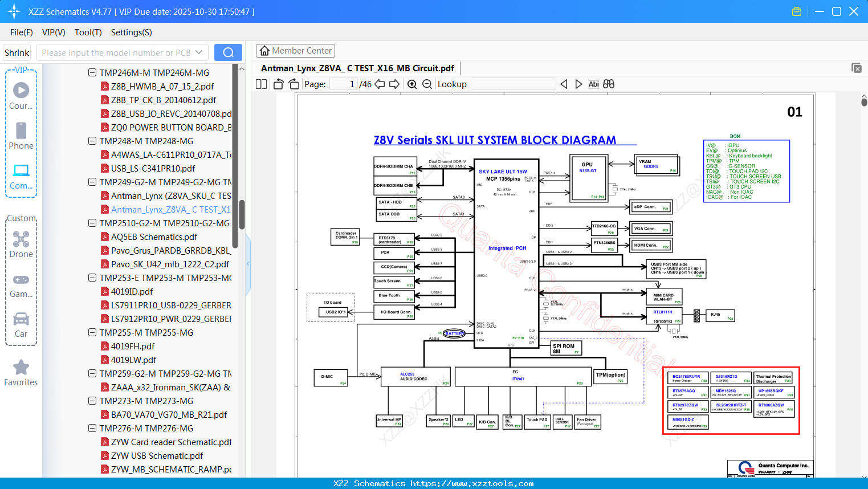Image resolution: width=868 pixels, height=489 pixels.
Task: Collapse the TMP246M-M TMP246M-MG folder
Action: (x=92, y=72)
